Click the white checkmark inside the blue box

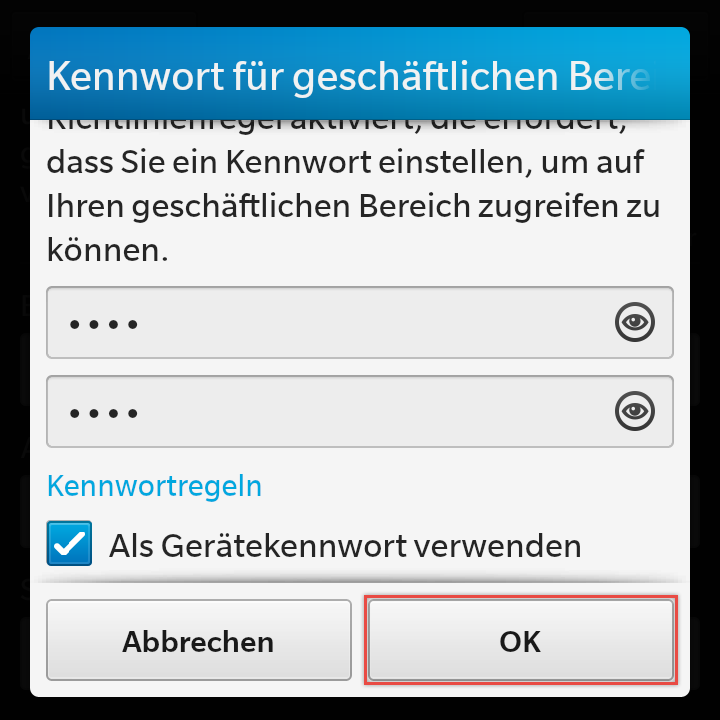click(69, 544)
